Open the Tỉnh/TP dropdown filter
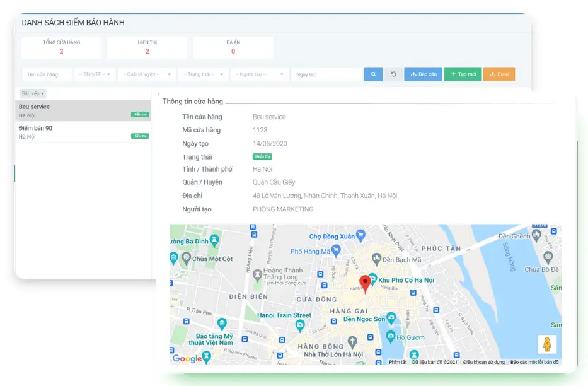The height and width of the screenshot is (386, 588). pyautogui.click(x=95, y=74)
